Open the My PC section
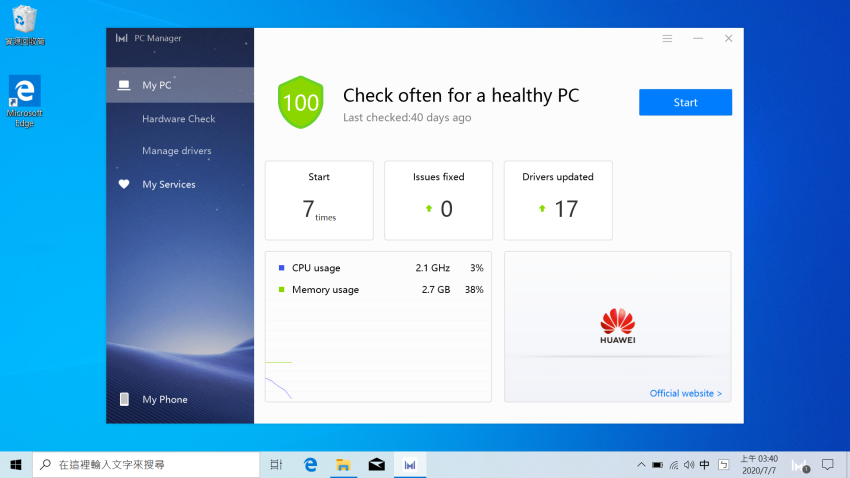Screen dimensions: 850x478 pyautogui.click(x=180, y=85)
